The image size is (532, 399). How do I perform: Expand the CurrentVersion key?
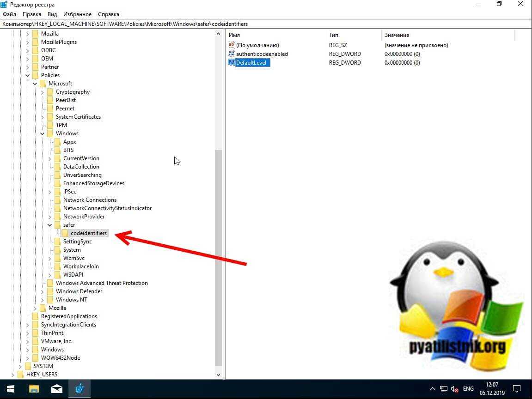(x=50, y=158)
